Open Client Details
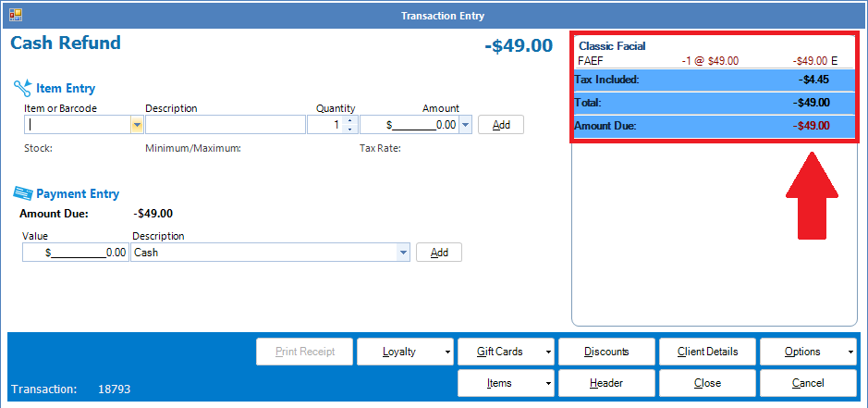Image resolution: width=868 pixels, height=408 pixels. click(x=707, y=352)
